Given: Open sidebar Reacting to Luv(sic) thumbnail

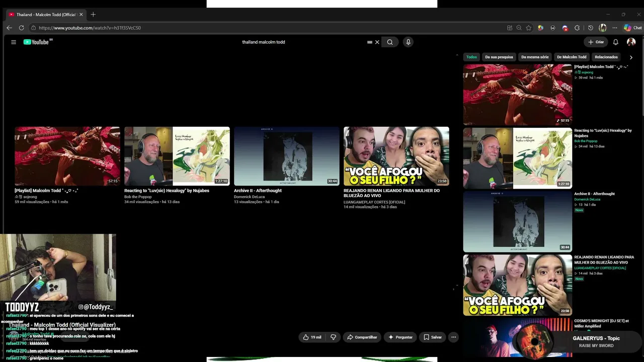Looking at the screenshot, I should click(x=518, y=158).
